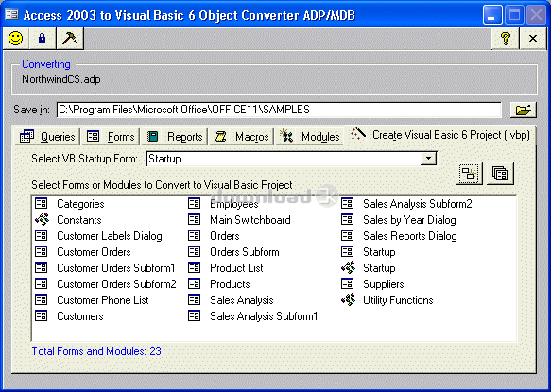Select the Customer Orders form icon

click(x=42, y=251)
